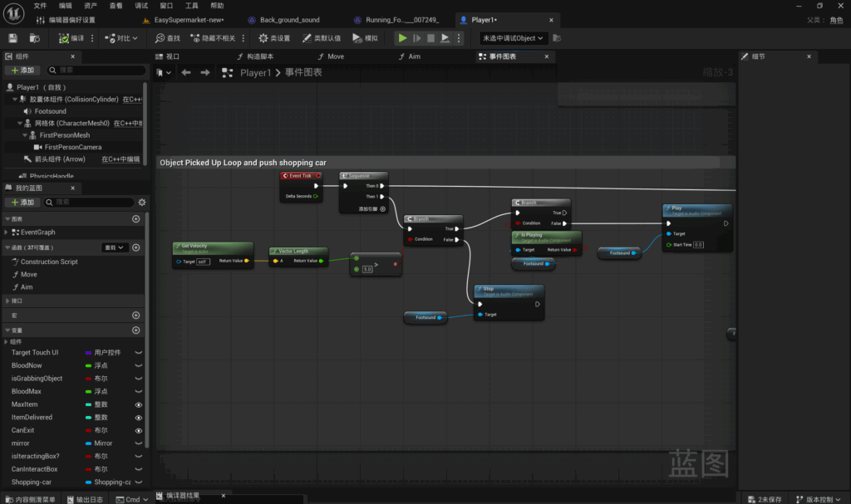Open the file menu
The height and width of the screenshot is (504, 851).
pyautogui.click(x=40, y=6)
